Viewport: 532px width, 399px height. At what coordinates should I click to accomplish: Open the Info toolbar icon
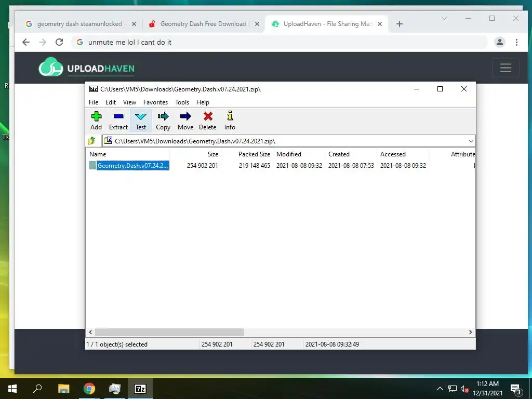(230, 121)
